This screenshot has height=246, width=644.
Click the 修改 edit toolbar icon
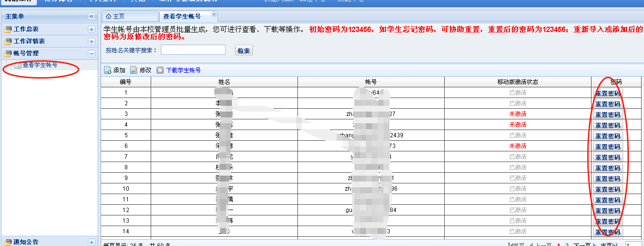pos(134,70)
